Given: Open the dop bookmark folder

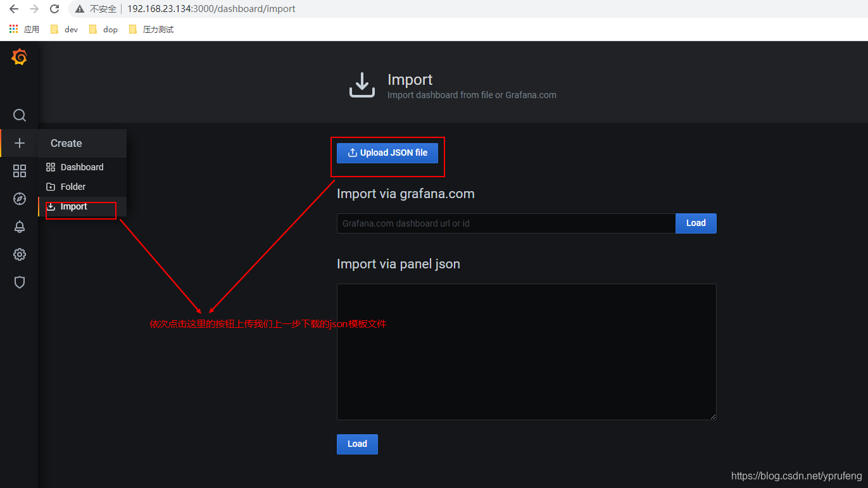Looking at the screenshot, I should (103, 29).
